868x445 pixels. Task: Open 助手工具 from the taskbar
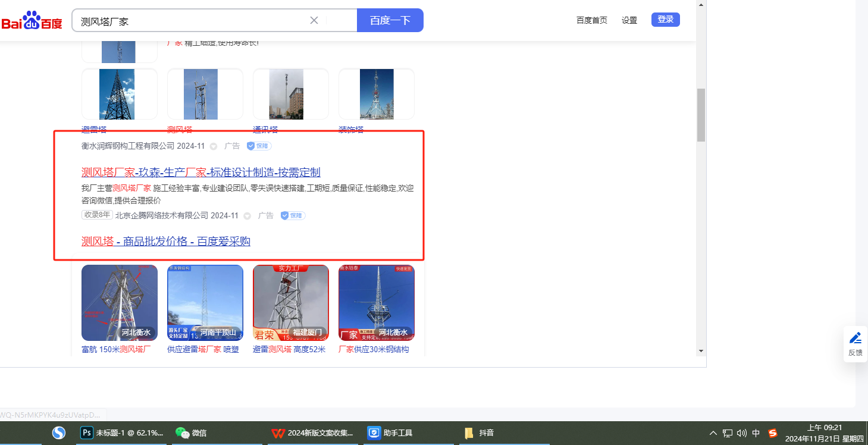point(409,433)
